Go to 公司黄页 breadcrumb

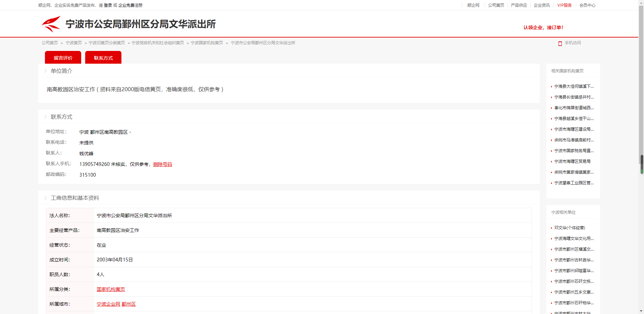(x=50, y=43)
